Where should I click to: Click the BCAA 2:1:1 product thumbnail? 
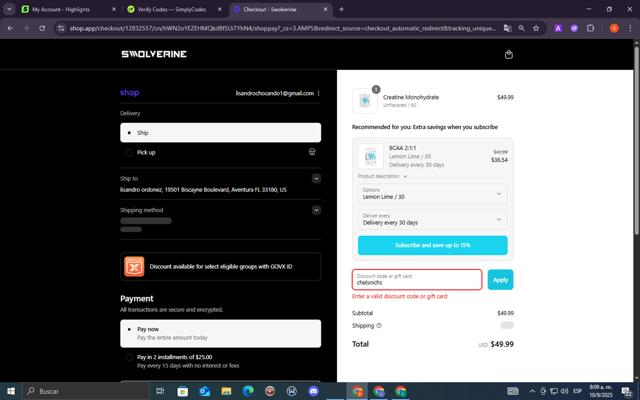tap(371, 156)
